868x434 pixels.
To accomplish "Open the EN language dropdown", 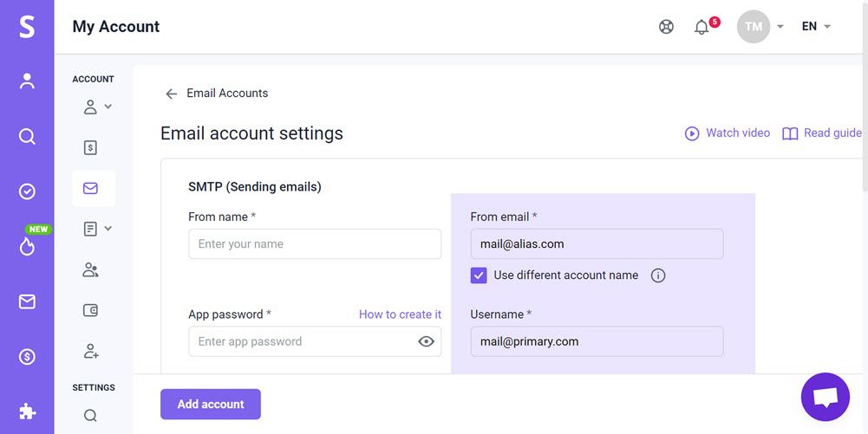I will [816, 27].
